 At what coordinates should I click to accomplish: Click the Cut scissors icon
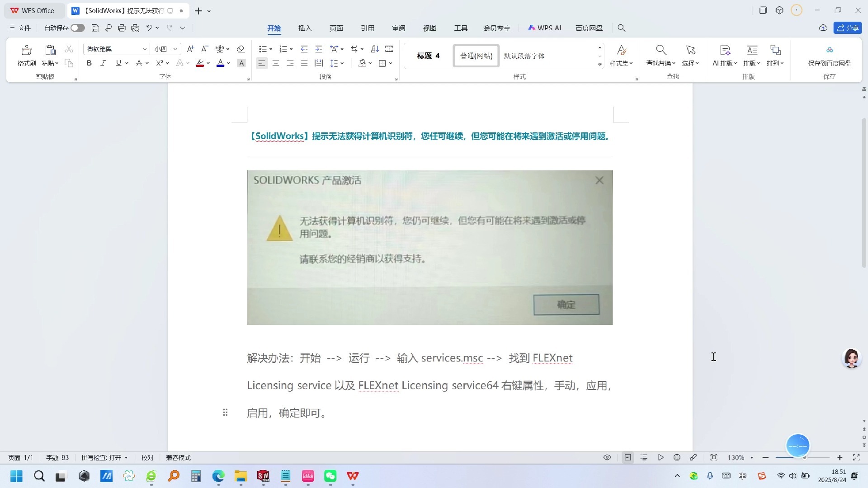[x=69, y=49]
